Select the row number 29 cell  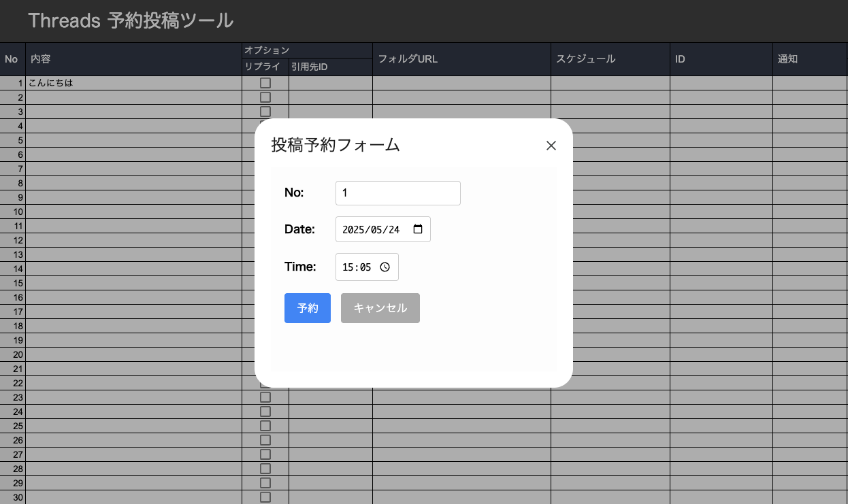[12, 483]
